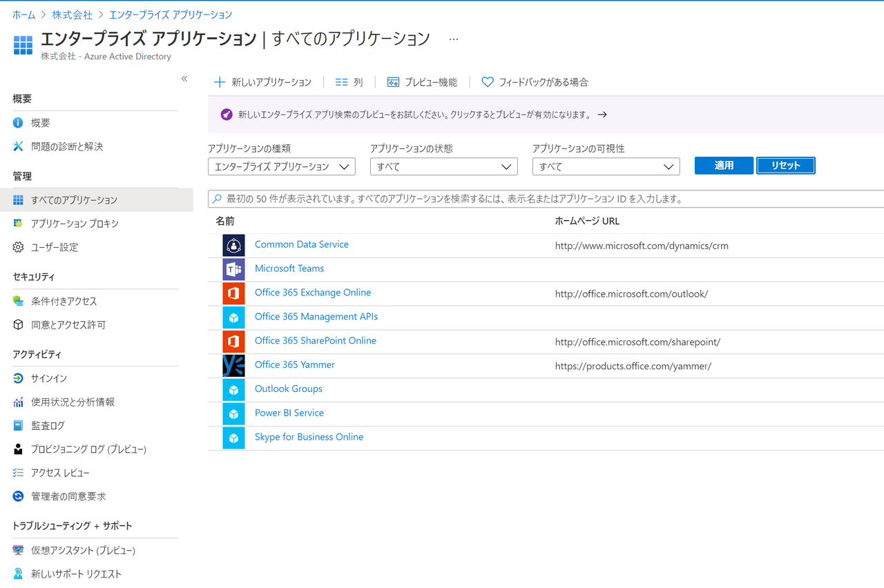Click the リセット button

(x=786, y=166)
